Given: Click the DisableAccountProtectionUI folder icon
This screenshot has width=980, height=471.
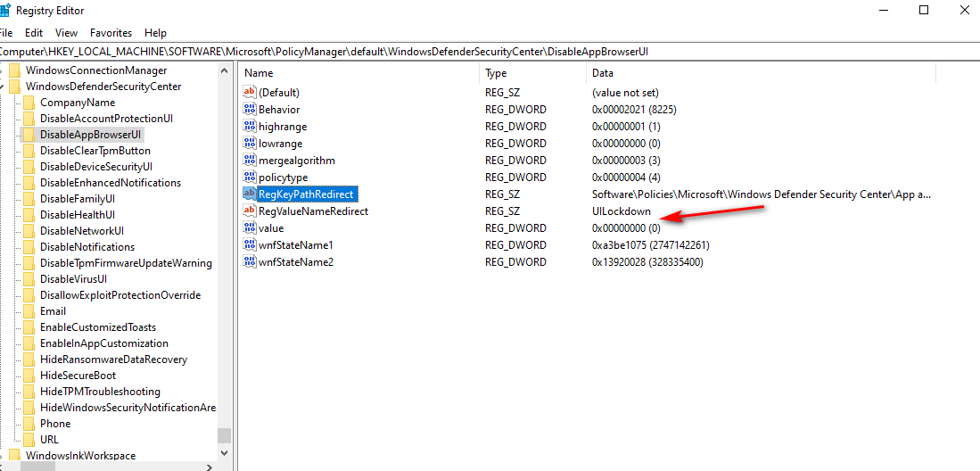Looking at the screenshot, I should 29,119.
